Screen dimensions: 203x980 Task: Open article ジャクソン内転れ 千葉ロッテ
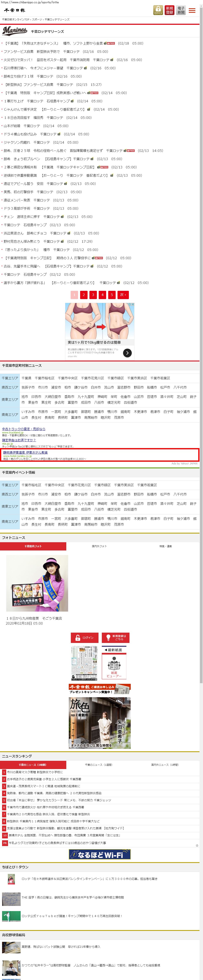coord(27,142)
